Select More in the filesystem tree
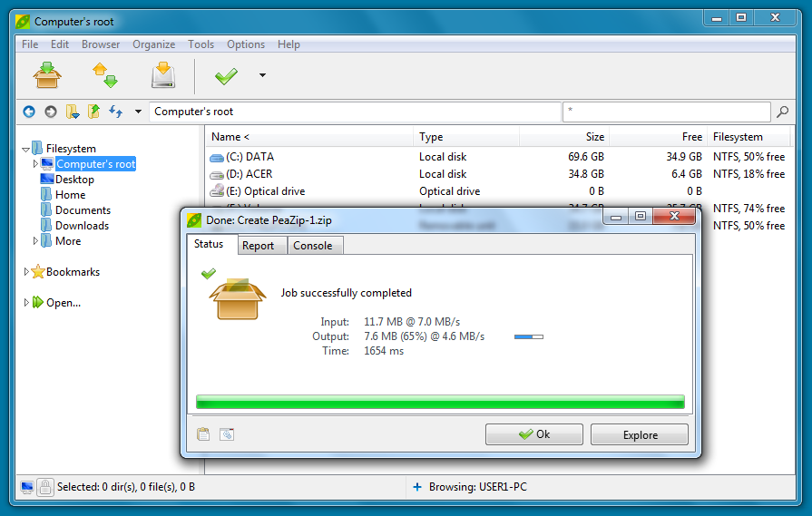 click(68, 241)
